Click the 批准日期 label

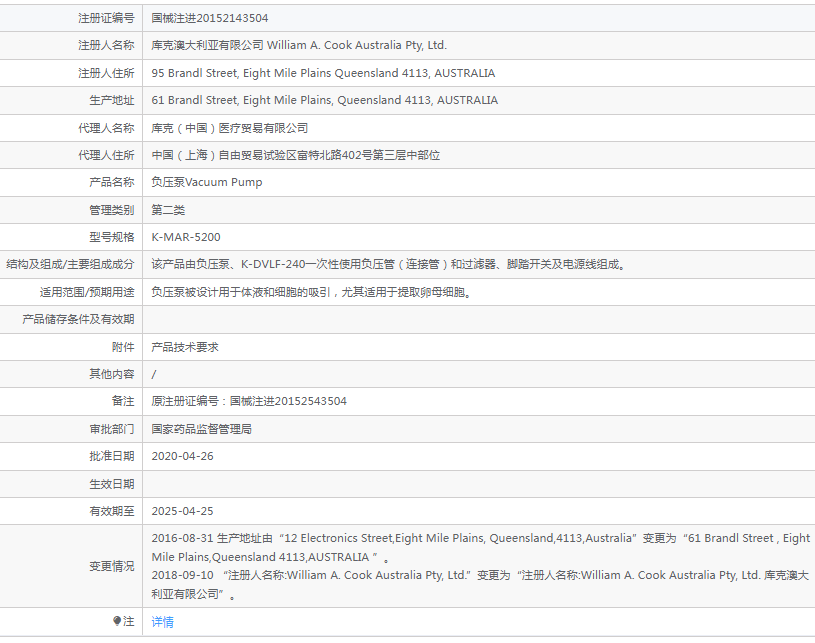pos(112,456)
